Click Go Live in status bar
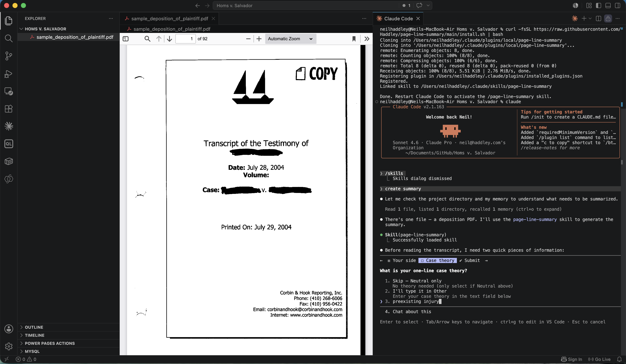 point(599,359)
